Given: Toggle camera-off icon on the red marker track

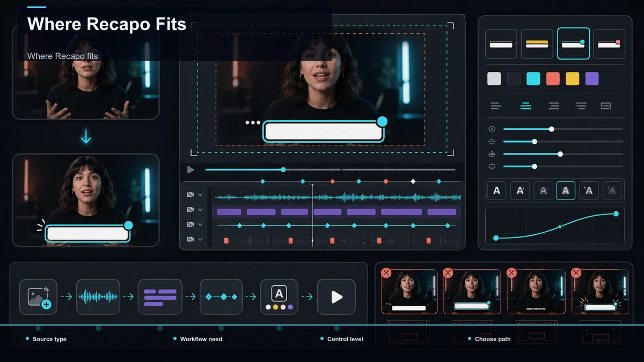Looking at the screenshot, I should [x=189, y=239].
